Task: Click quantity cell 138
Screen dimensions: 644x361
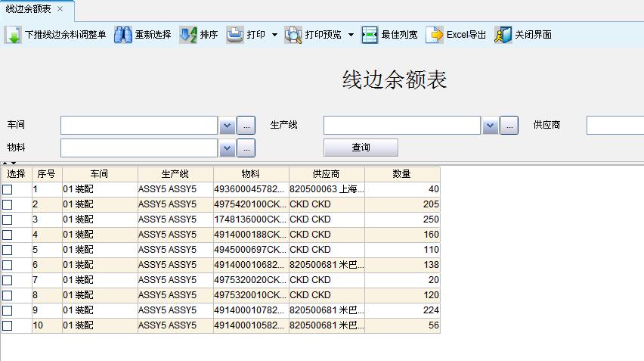Action: 402,265
